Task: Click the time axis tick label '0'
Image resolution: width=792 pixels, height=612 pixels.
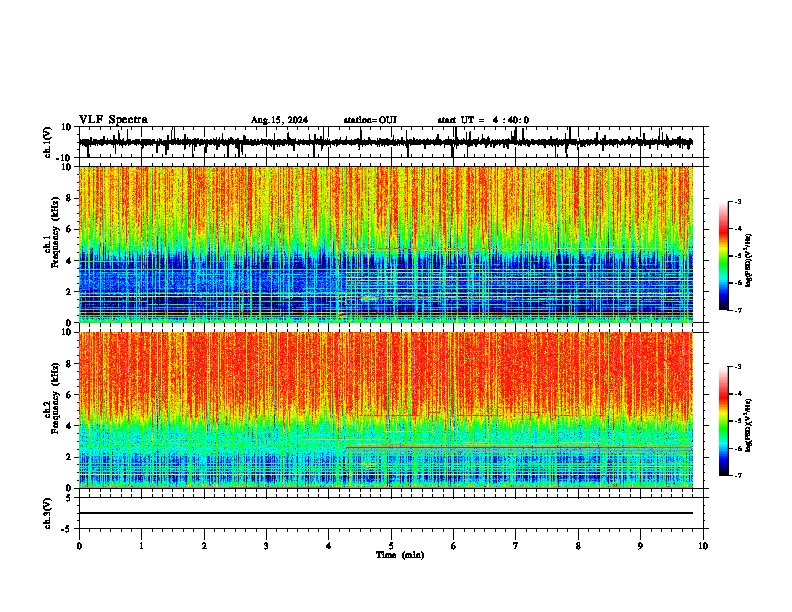Action: click(79, 546)
